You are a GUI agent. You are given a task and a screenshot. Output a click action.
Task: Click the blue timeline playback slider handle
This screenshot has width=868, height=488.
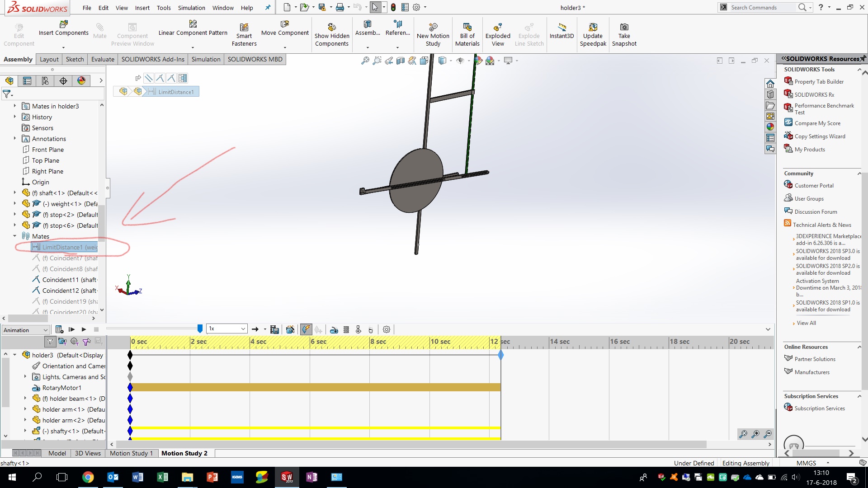pos(200,329)
